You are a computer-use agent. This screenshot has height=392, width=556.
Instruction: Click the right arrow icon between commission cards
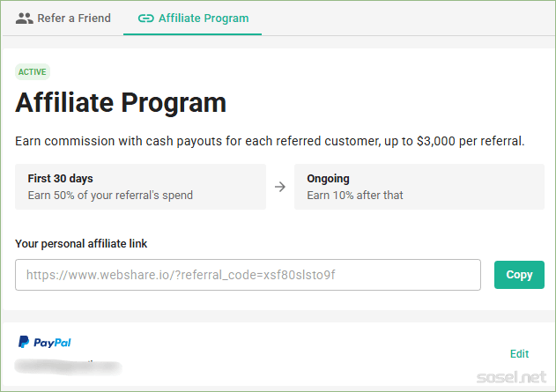coord(280,187)
